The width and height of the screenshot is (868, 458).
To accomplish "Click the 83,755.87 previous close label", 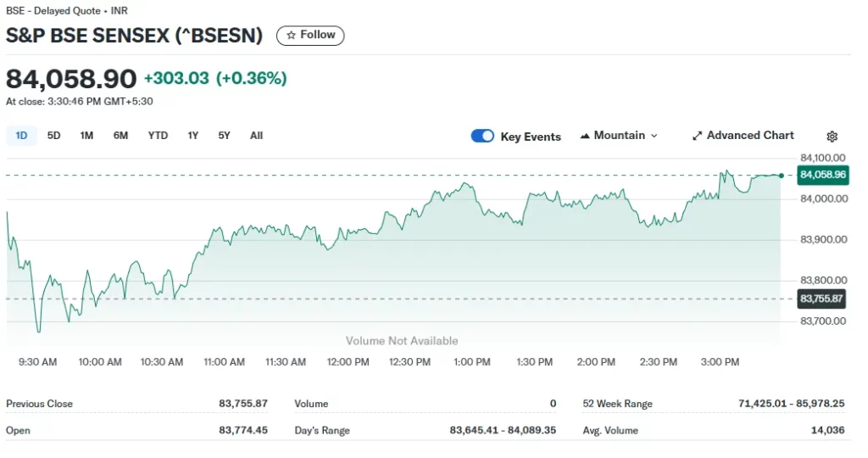I will tap(821, 299).
